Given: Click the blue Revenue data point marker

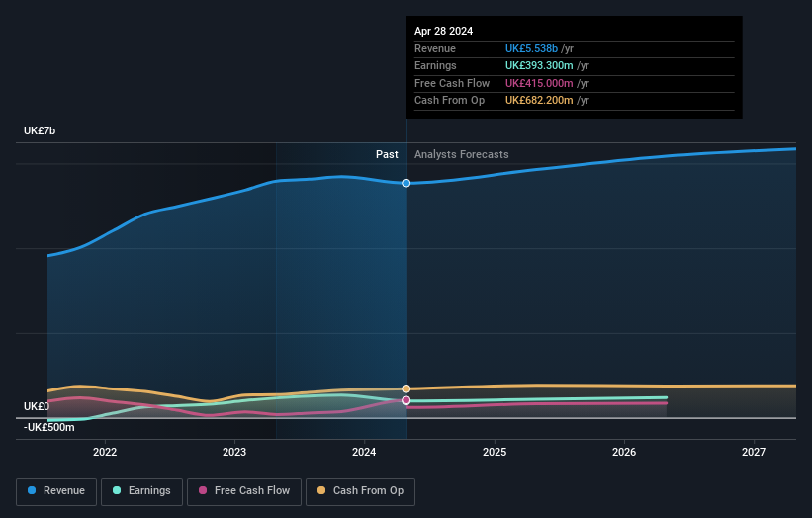Looking at the screenshot, I should [x=406, y=183].
